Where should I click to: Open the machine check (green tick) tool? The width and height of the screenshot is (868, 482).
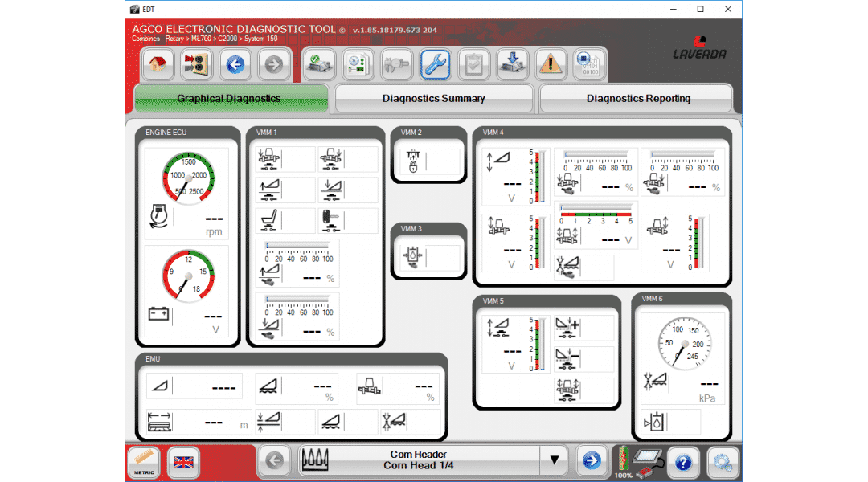tap(319, 65)
